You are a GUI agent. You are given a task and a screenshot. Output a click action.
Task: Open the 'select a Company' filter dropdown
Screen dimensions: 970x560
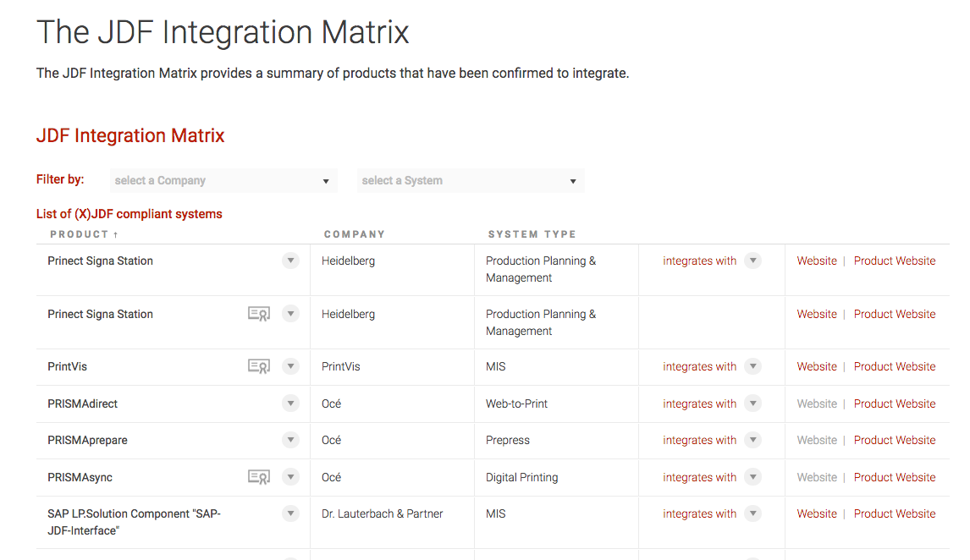223,180
